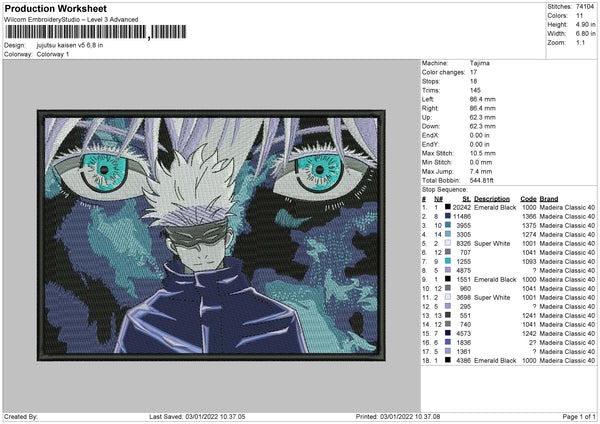Select Max Jump value 7.4 mm
Screen dimensions: 600x424
[481, 171]
